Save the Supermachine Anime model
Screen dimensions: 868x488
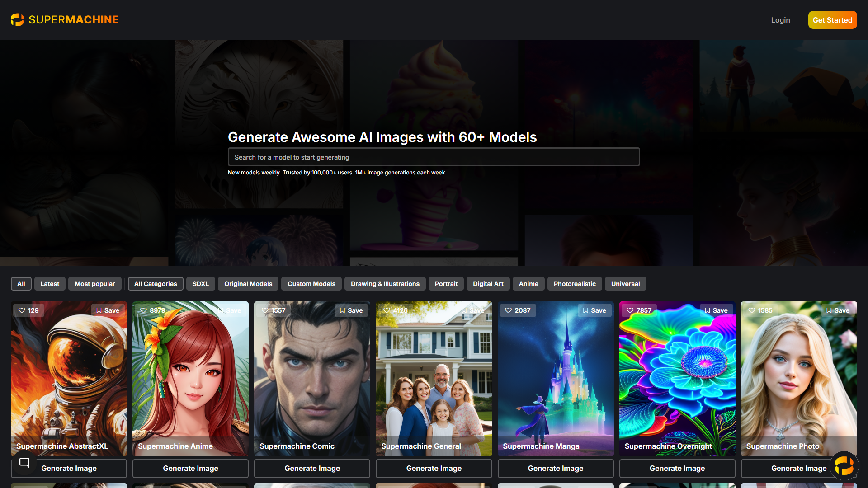coord(229,310)
